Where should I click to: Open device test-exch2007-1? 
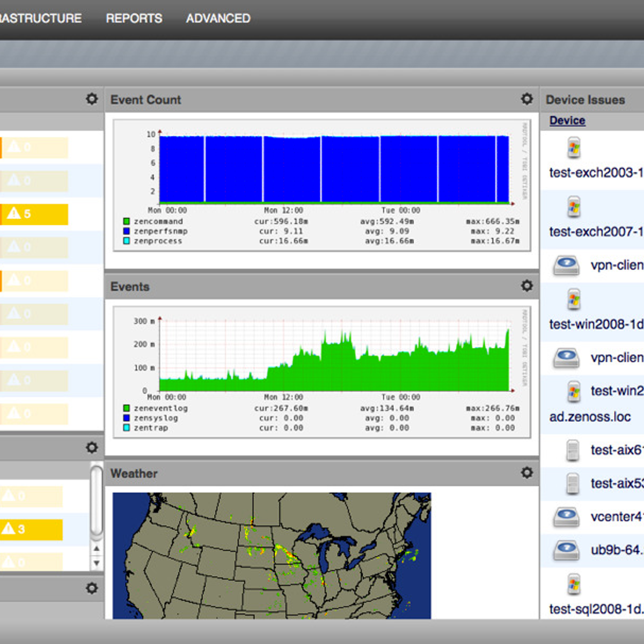[596, 231]
